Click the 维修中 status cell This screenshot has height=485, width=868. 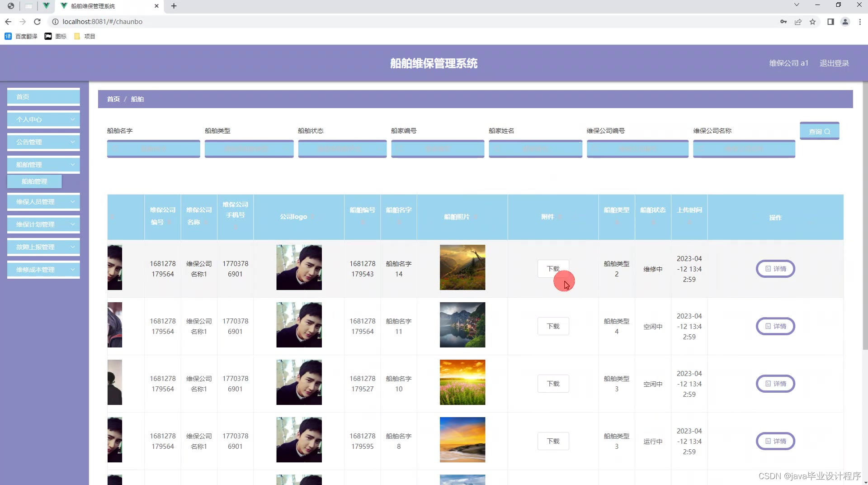click(x=653, y=269)
